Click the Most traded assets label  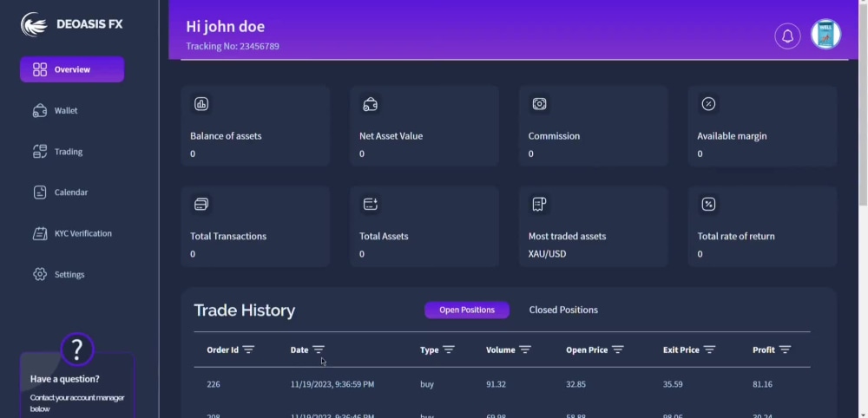(567, 236)
